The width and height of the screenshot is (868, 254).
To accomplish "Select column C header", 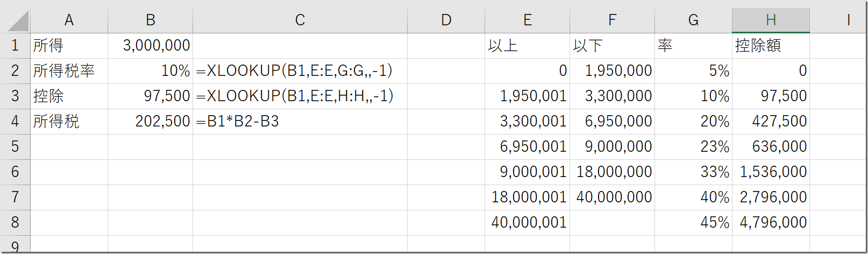I will click(x=300, y=20).
